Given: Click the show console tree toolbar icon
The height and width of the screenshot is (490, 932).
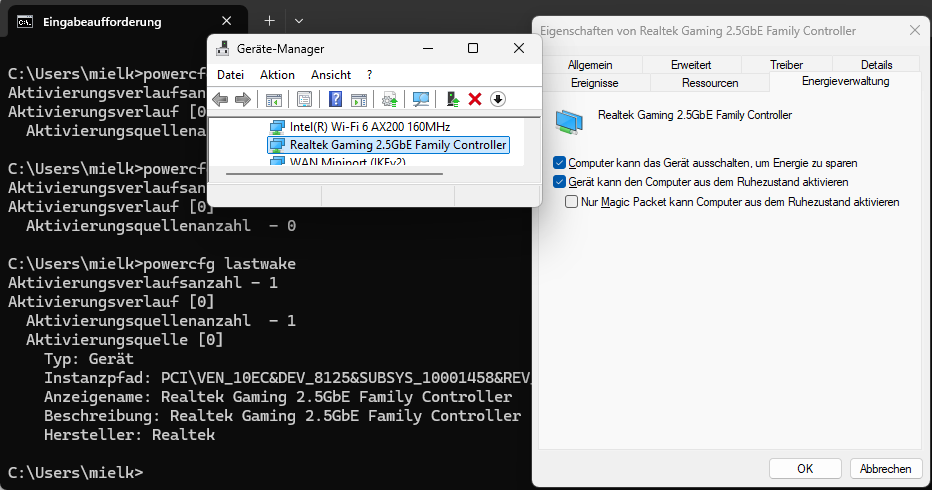Looking at the screenshot, I should pyautogui.click(x=273, y=99).
